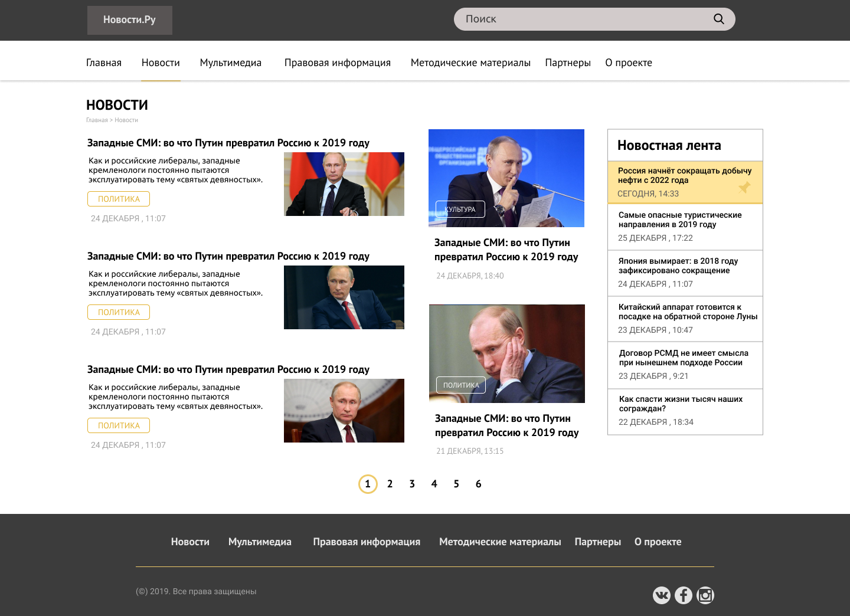850x616 pixels.
Task: Open the Putin-with-flag thumbnail of the first article
Action: coord(344,184)
